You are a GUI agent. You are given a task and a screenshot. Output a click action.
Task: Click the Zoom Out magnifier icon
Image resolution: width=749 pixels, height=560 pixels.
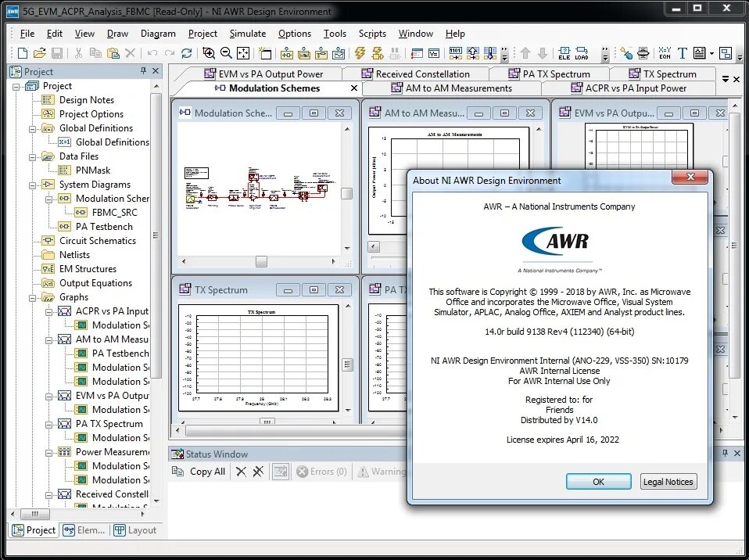tap(226, 53)
